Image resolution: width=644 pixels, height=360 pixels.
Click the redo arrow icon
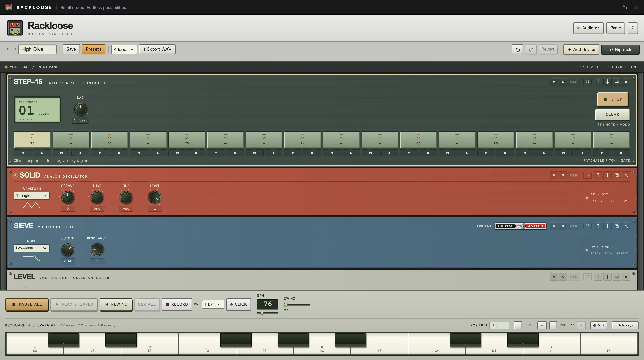(x=531, y=50)
